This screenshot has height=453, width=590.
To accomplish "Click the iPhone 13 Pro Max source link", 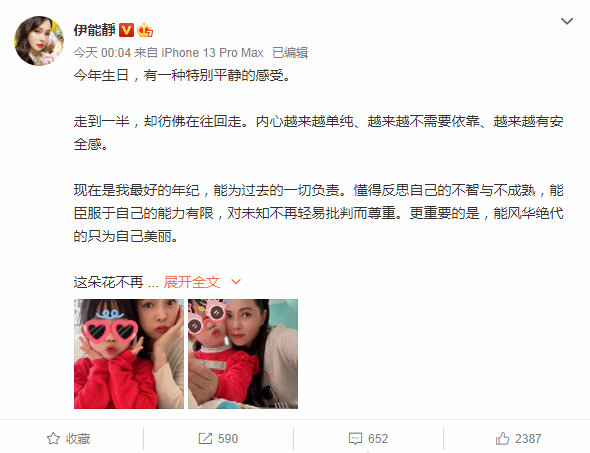I will pos(212,53).
